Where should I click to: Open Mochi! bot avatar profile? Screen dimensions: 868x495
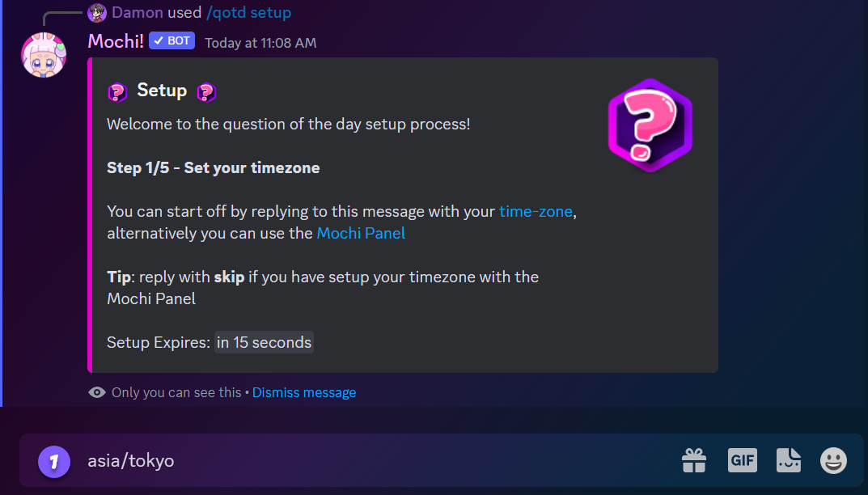pos(44,55)
